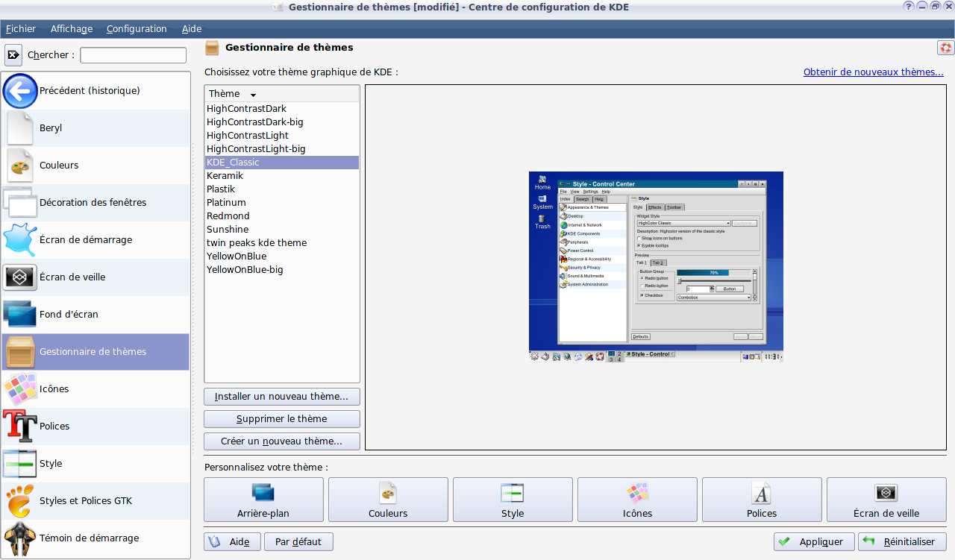This screenshot has height=560, width=955.
Task: Click the lifebuoy help icon at top right
Action: click(946, 48)
